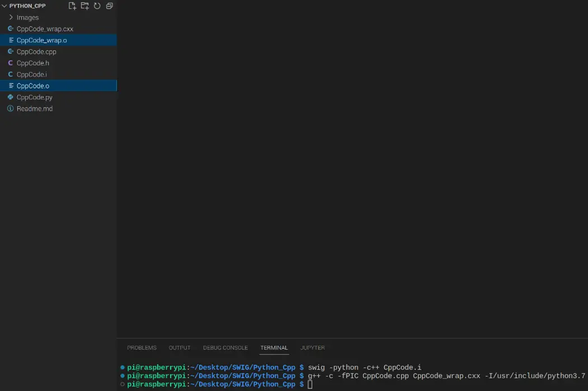Viewport: 588px width, 391px height.
Task: Click the info icon next to Readme.md
Action: click(x=11, y=109)
